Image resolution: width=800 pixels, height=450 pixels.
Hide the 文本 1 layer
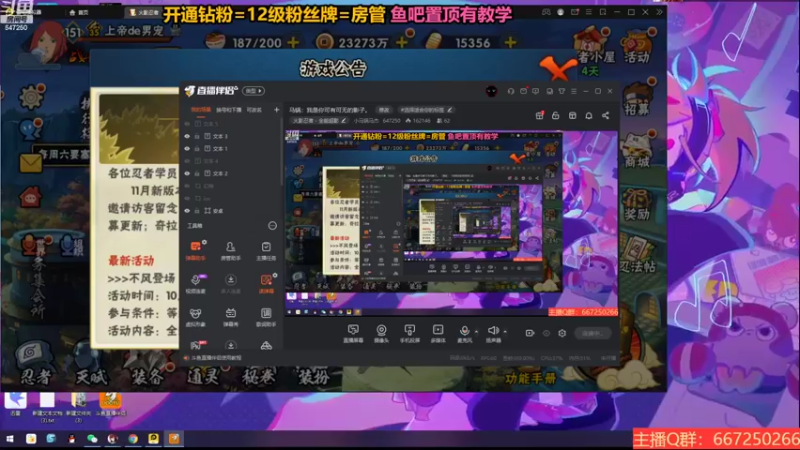click(x=187, y=148)
